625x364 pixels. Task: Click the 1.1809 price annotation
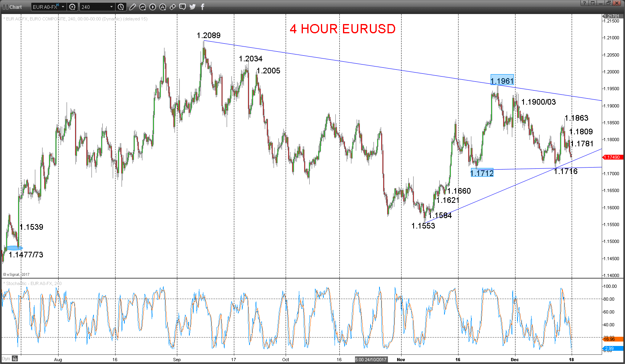pos(581,131)
